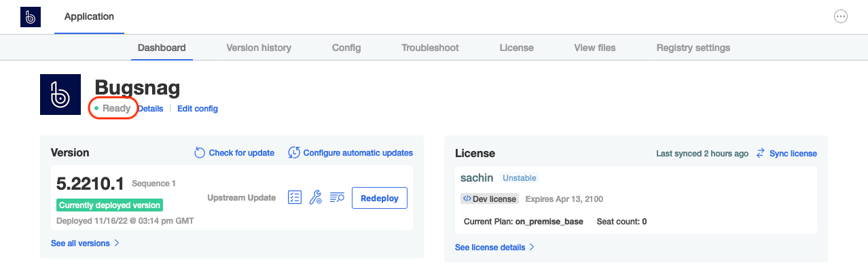Click the sachin license name
The image size is (868, 272).
tap(477, 177)
